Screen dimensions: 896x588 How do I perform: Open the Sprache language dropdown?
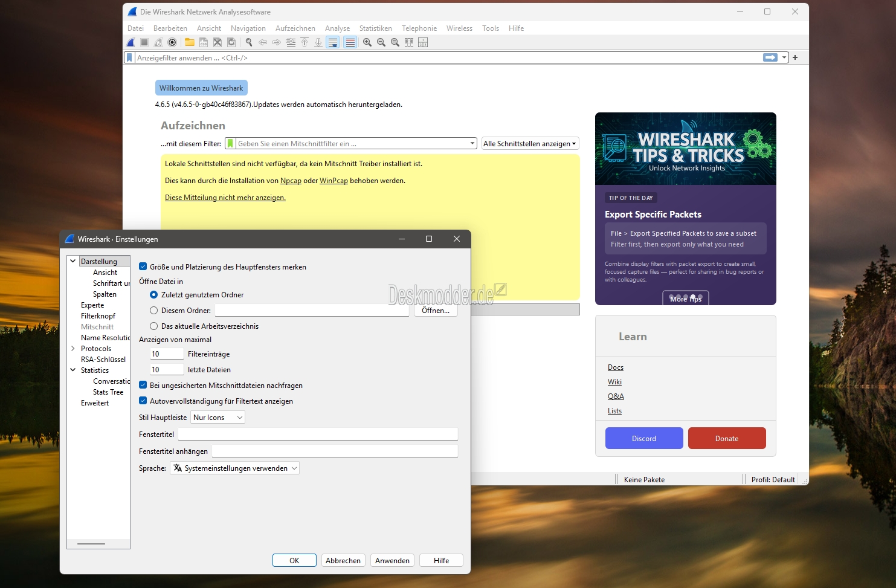coord(235,468)
